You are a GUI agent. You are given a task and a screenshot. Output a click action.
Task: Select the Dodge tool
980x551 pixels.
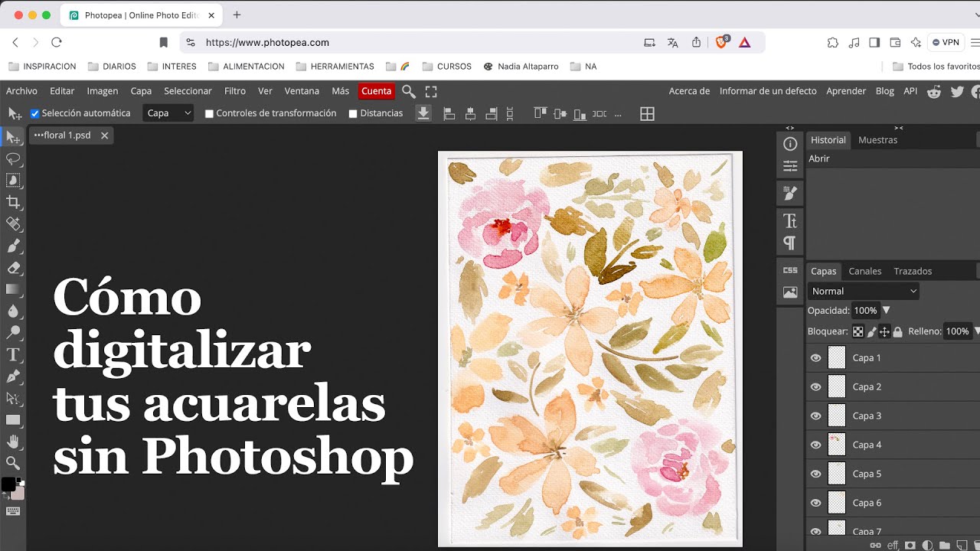pyautogui.click(x=13, y=333)
